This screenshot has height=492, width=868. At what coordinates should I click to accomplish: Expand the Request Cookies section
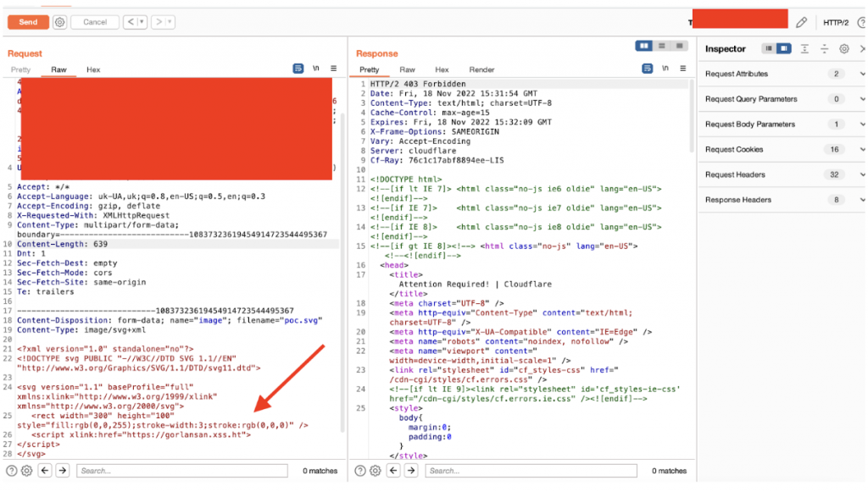click(x=783, y=149)
